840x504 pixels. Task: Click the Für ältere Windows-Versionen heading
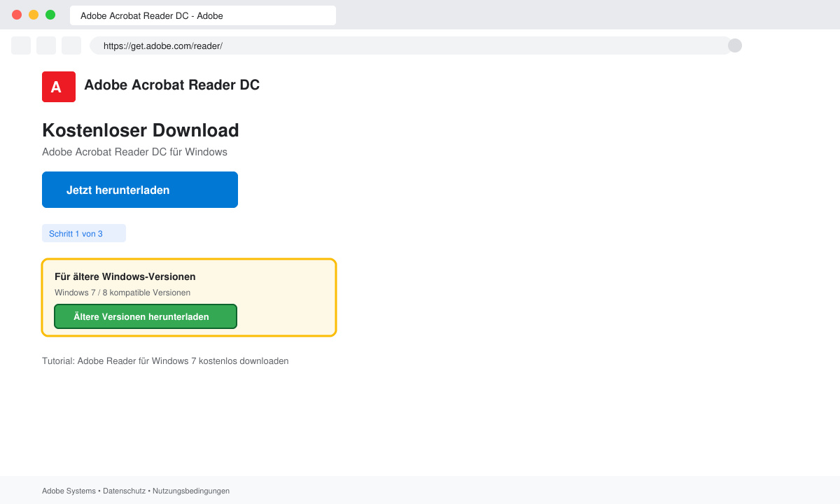(x=125, y=276)
